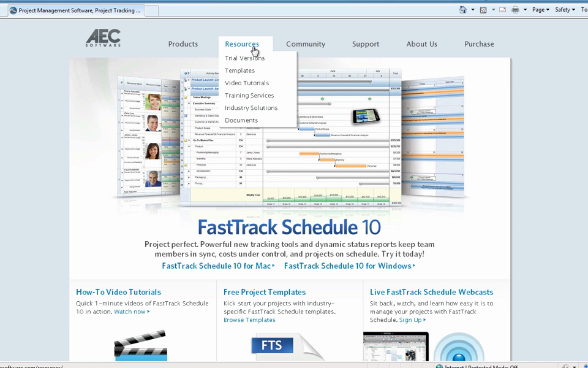This screenshot has width=588, height=368.
Task: Open the Home button dropdown arrow
Action: click(x=472, y=10)
